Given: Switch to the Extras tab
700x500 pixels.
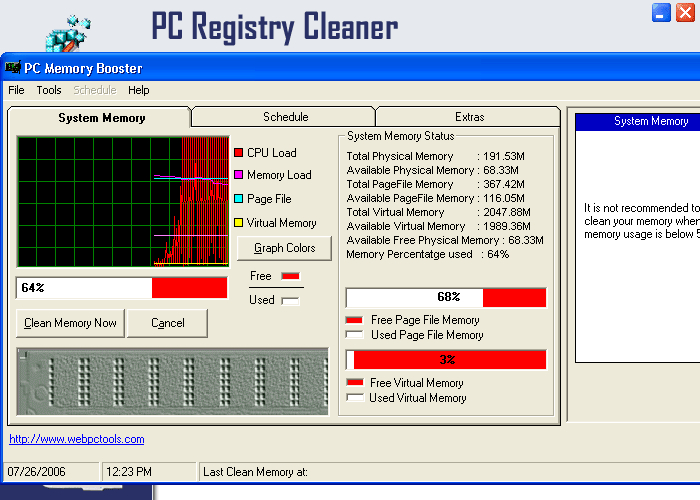Looking at the screenshot, I should 469,117.
